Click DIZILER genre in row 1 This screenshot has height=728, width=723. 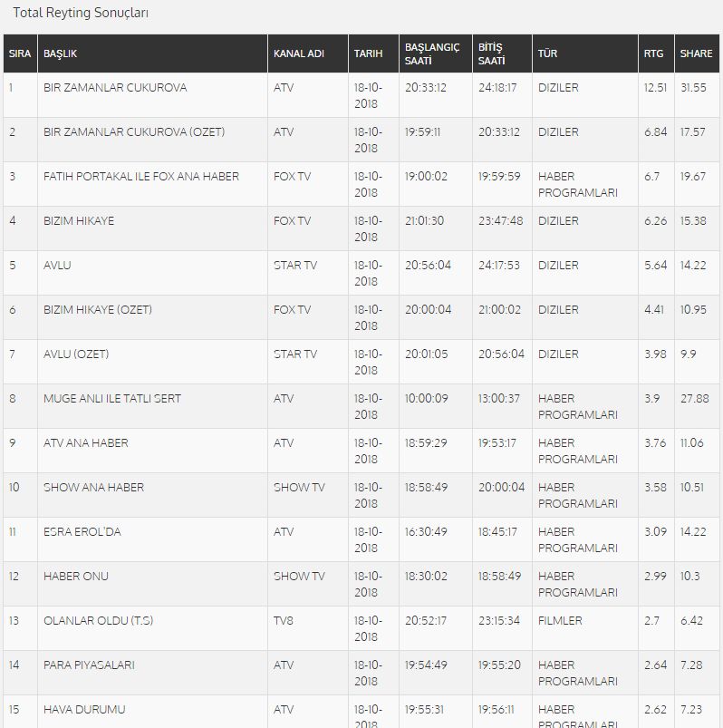pyautogui.click(x=558, y=88)
